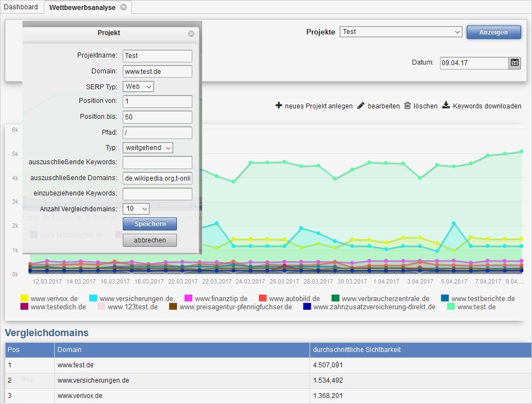Click the durchschnittliche Sichtbarkeit column header
532x404 pixels.
pos(421,350)
